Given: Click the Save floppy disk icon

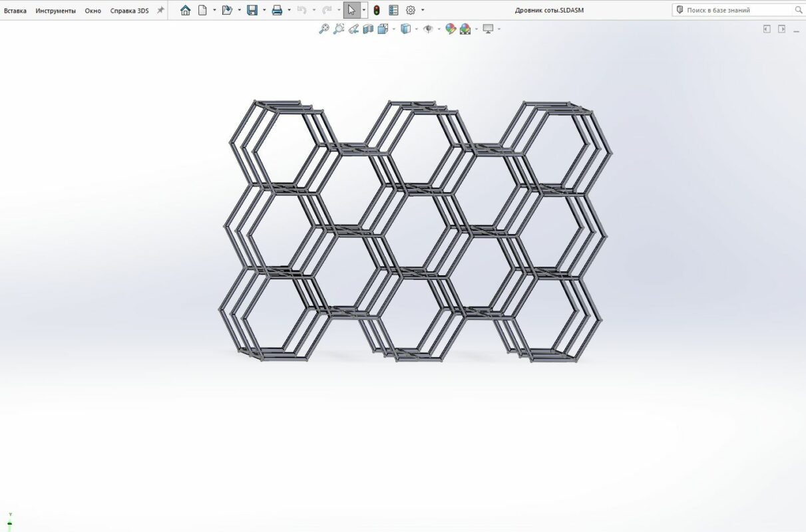Looking at the screenshot, I should coord(252,10).
